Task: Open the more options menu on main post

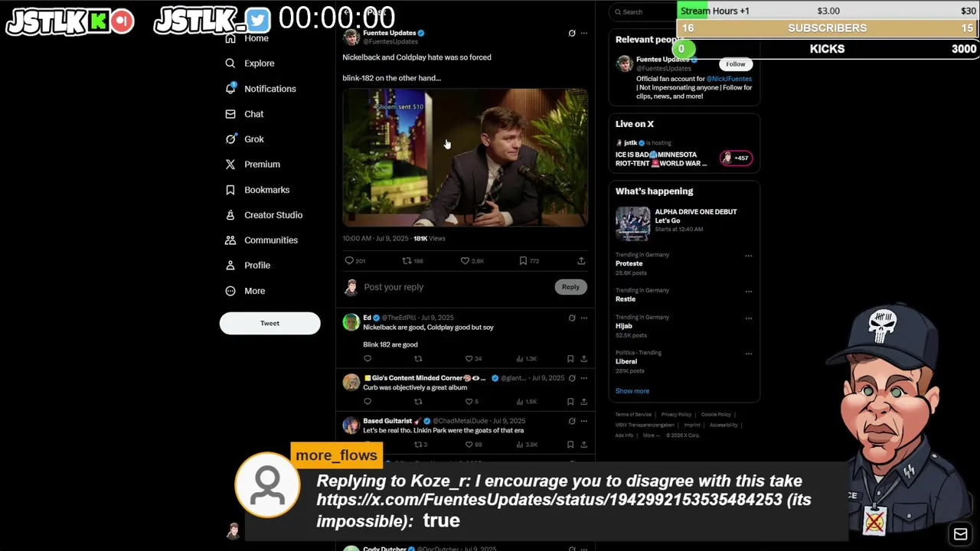Action: coord(584,33)
